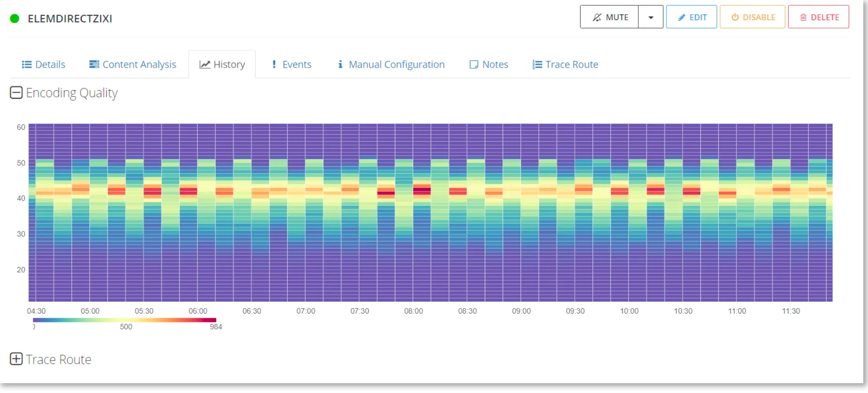This screenshot has width=868, height=393.
Task: Switch to the Notes tab
Action: point(489,64)
